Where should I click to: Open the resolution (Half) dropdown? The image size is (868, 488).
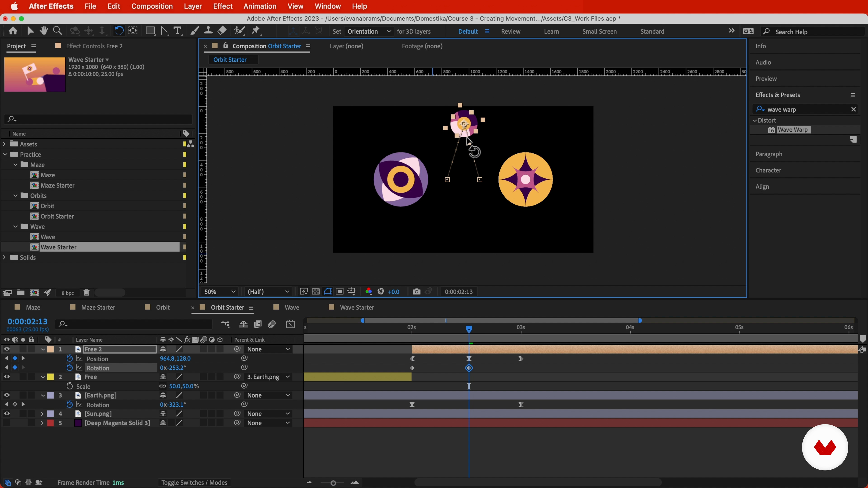(268, 292)
